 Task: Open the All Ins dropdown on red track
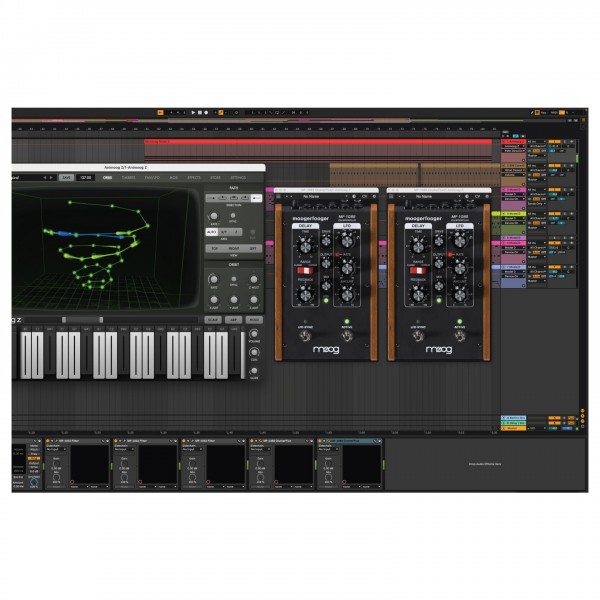[536, 142]
